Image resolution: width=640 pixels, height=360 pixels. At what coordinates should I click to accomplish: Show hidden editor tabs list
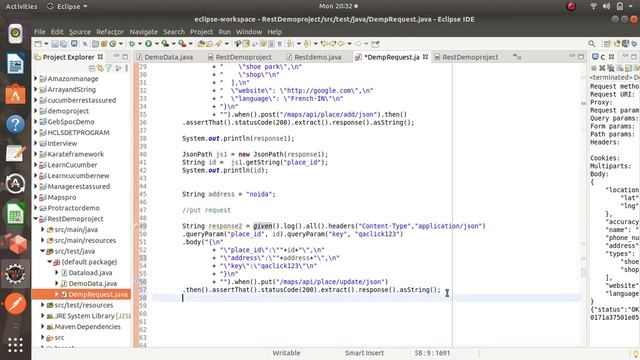click(517, 57)
